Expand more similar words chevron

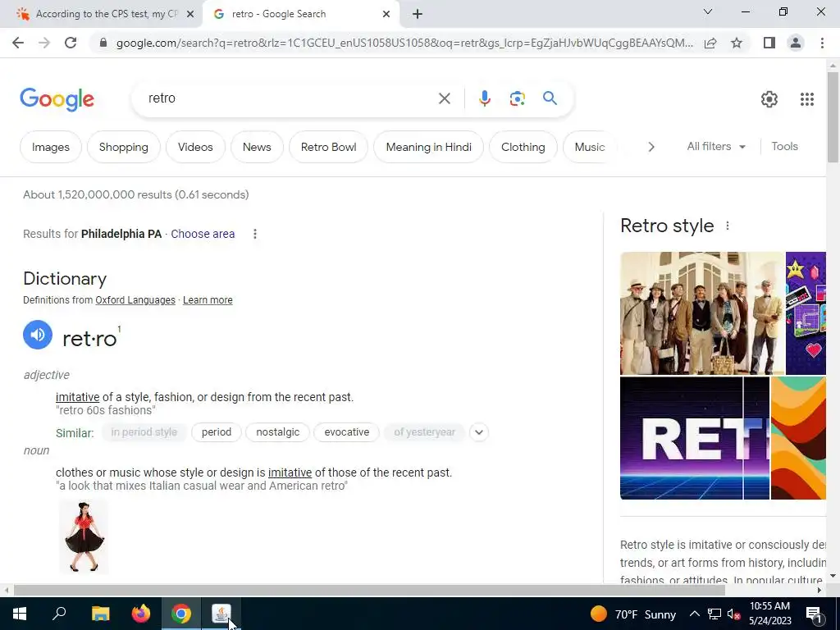(479, 432)
